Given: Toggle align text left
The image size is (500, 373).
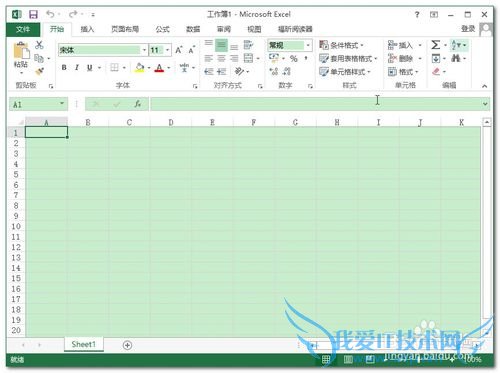Looking at the screenshot, I should [209, 59].
